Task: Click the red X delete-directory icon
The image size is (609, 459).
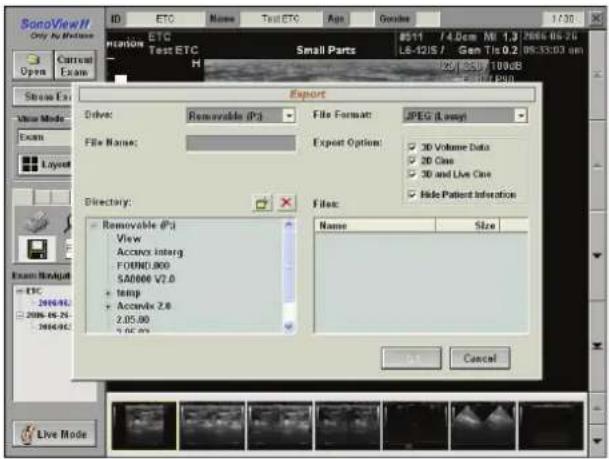Action: 287,202
